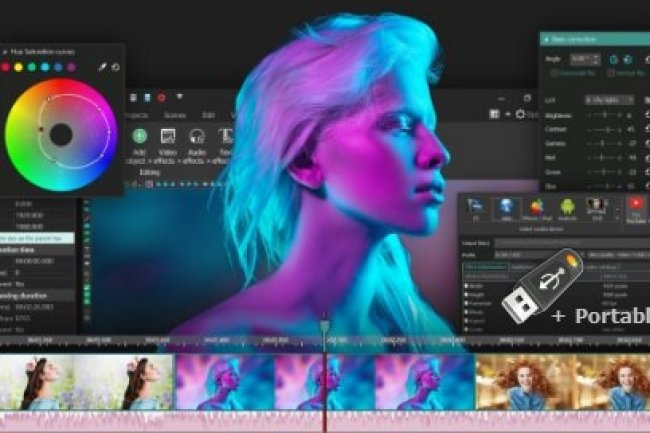
Task: Select the neon pink-blue timeline clip
Action: tap(325, 382)
